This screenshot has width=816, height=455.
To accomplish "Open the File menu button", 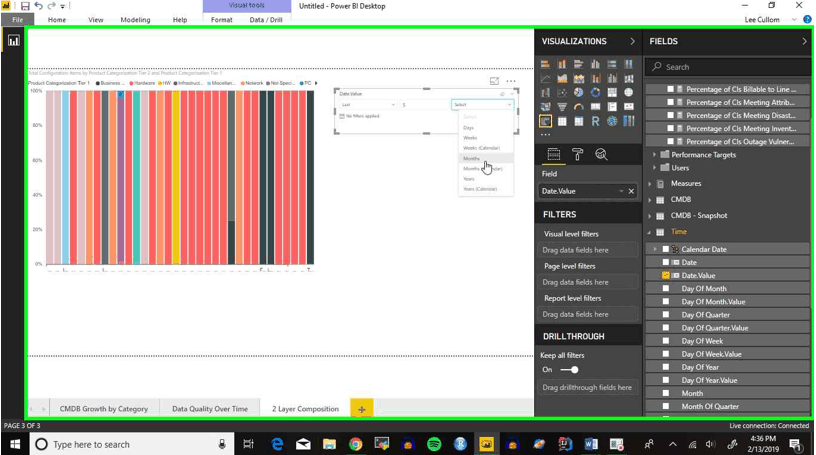I will tap(18, 20).
